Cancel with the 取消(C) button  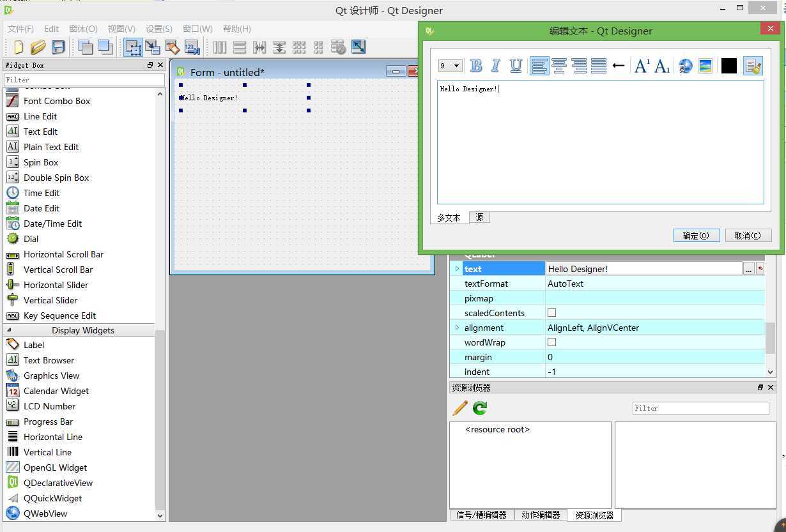coord(748,235)
